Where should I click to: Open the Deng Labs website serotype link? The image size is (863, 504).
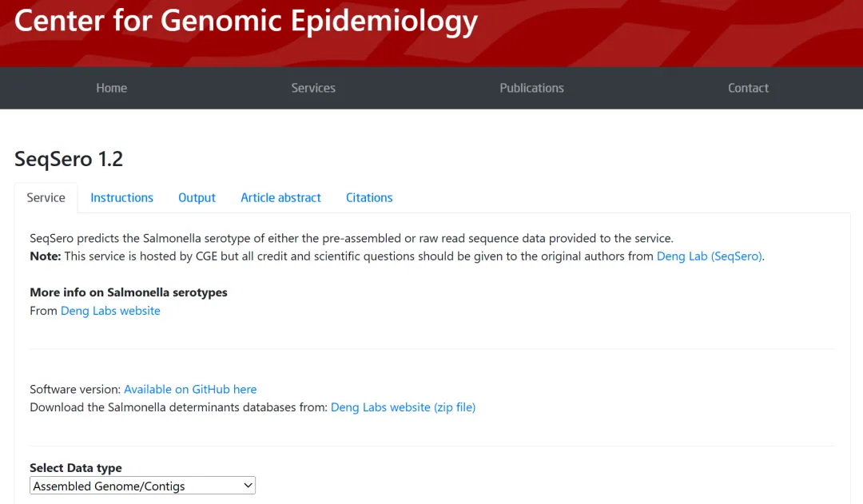(110, 311)
